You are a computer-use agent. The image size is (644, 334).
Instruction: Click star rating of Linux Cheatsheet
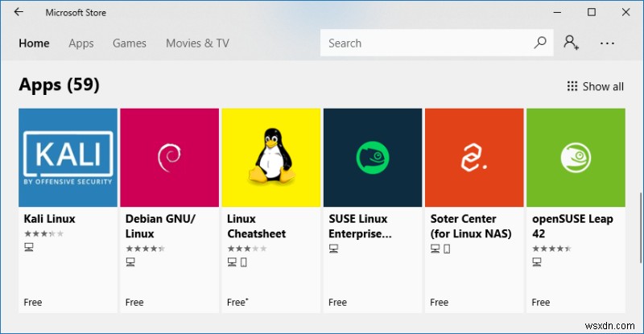(x=247, y=249)
